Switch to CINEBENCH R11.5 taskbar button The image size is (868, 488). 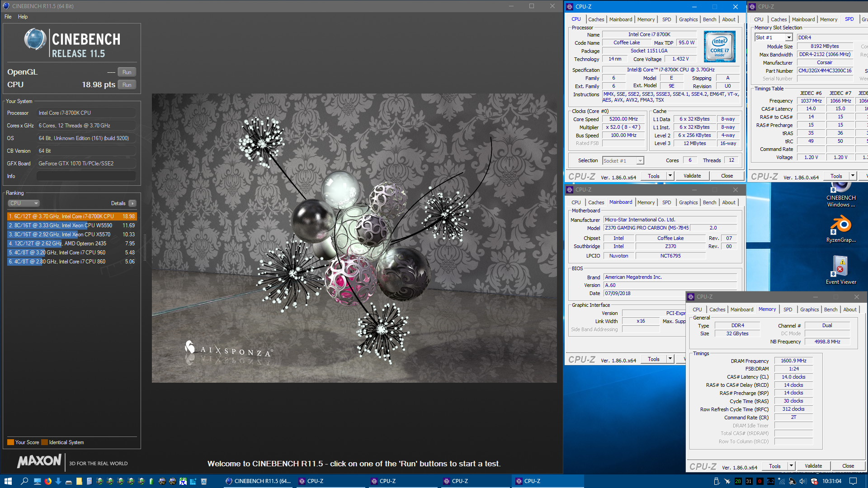(x=259, y=481)
